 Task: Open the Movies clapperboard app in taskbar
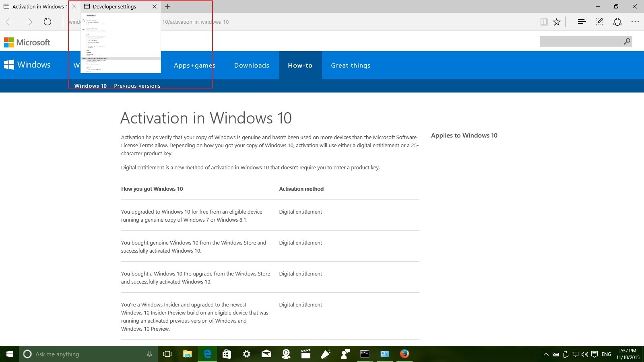(x=306, y=354)
